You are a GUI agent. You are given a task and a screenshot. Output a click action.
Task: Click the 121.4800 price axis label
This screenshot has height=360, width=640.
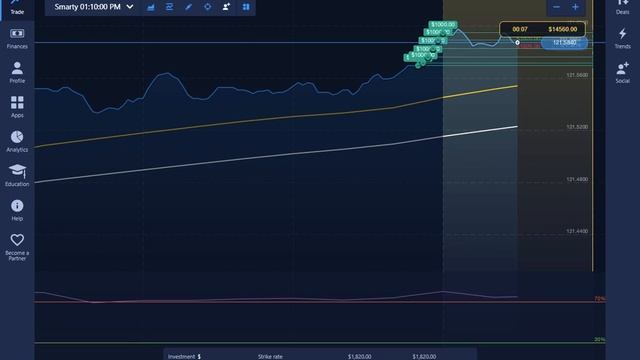577,179
